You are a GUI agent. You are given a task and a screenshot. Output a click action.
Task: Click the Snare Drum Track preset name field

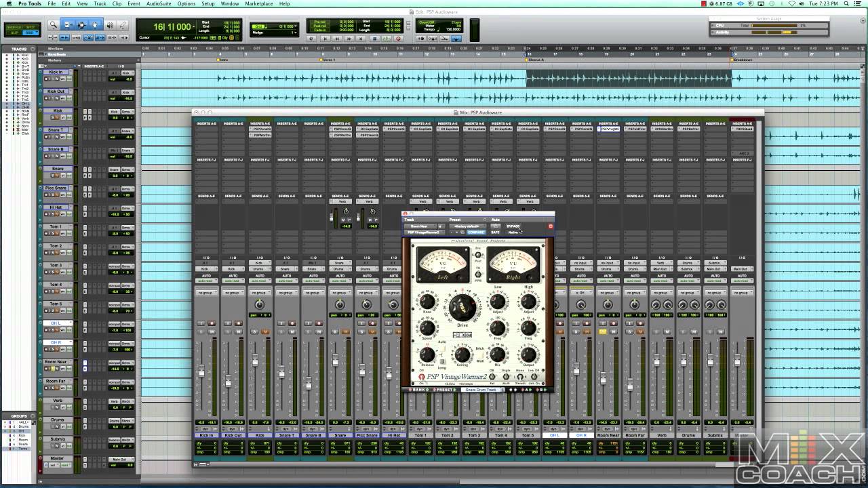(481, 390)
